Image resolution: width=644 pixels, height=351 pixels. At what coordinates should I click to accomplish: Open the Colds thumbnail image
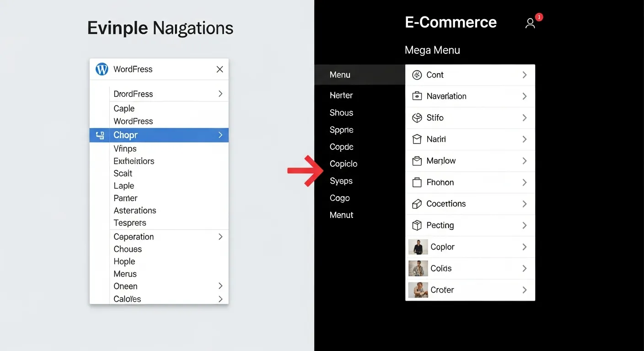(x=418, y=268)
